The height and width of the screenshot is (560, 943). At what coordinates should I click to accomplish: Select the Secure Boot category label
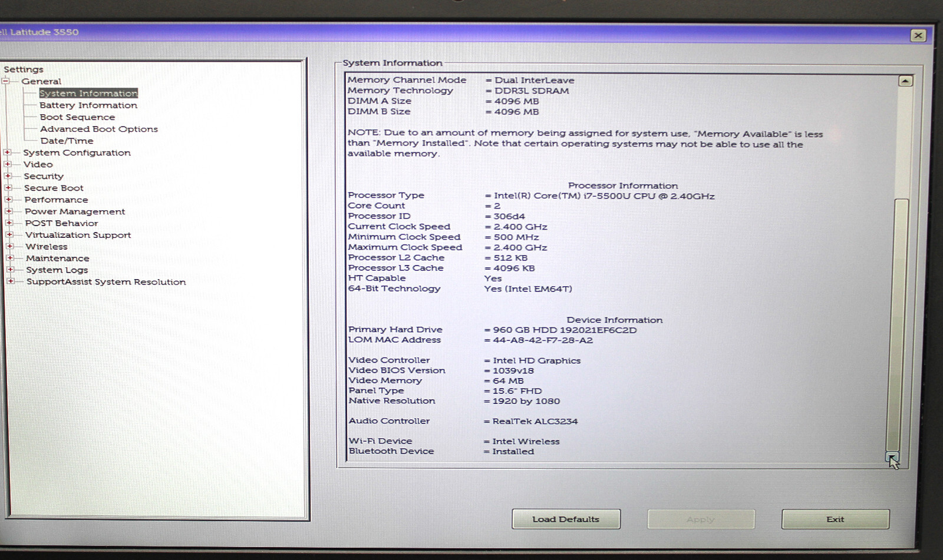[x=54, y=187]
